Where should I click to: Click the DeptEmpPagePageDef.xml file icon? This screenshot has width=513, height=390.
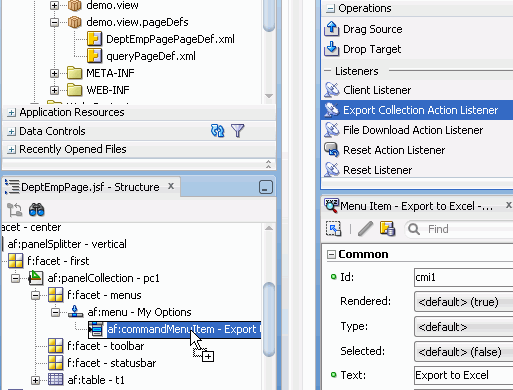tap(94, 39)
